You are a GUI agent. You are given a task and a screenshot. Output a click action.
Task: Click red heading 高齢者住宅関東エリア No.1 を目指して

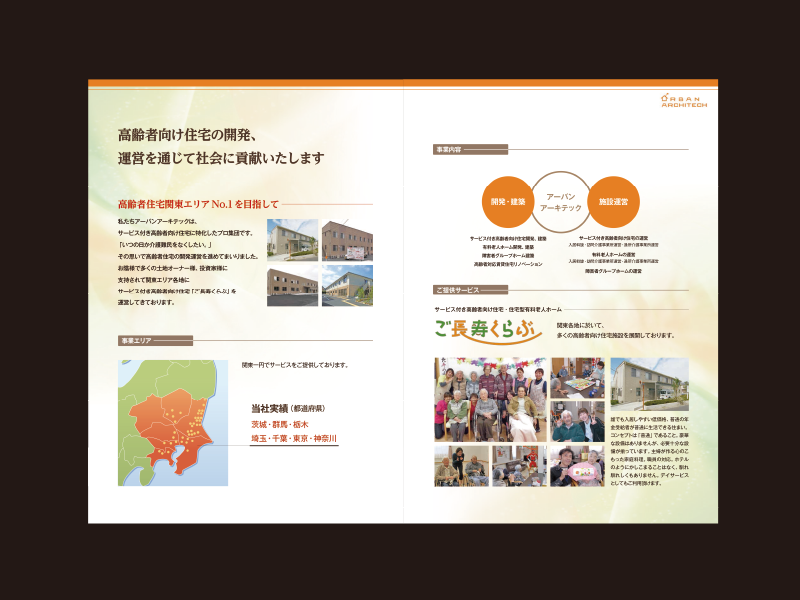pyautogui.click(x=198, y=204)
